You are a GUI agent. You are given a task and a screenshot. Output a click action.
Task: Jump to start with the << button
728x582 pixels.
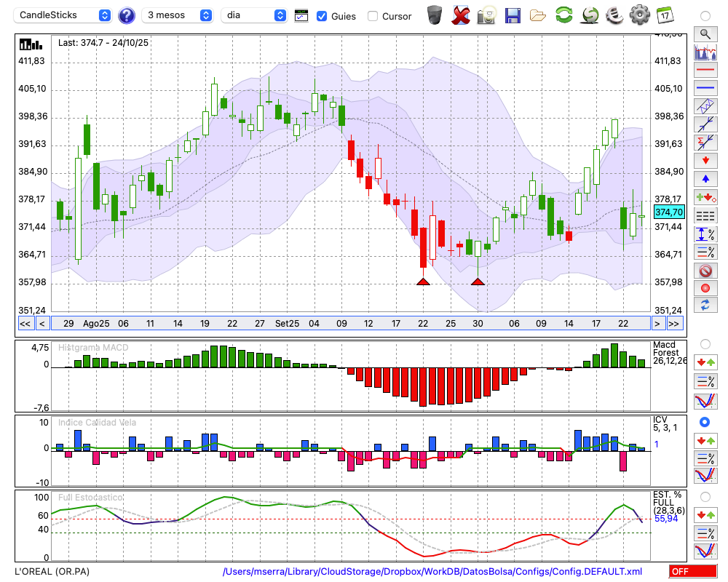coord(25,324)
